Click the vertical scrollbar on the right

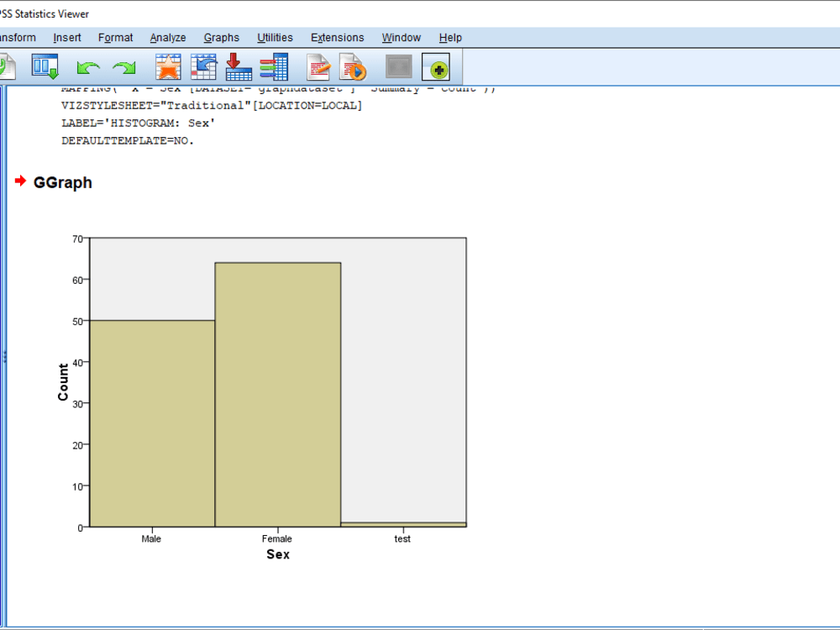834,336
